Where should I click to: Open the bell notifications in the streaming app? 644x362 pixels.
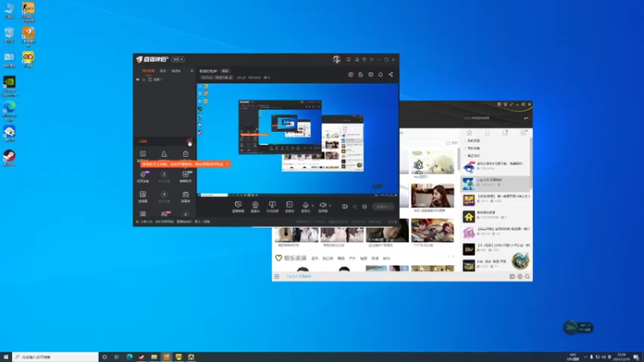(380, 75)
